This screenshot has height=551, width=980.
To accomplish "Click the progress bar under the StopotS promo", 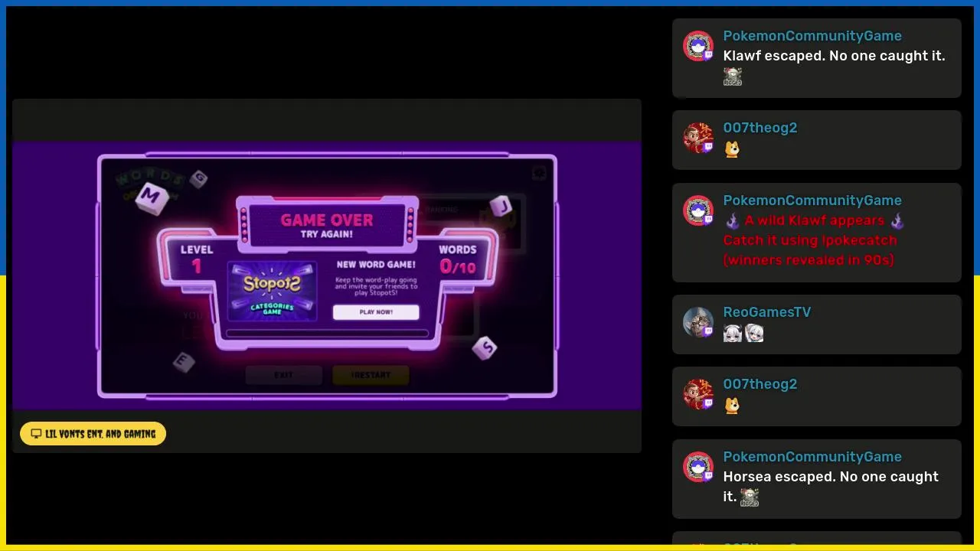I will [327, 334].
